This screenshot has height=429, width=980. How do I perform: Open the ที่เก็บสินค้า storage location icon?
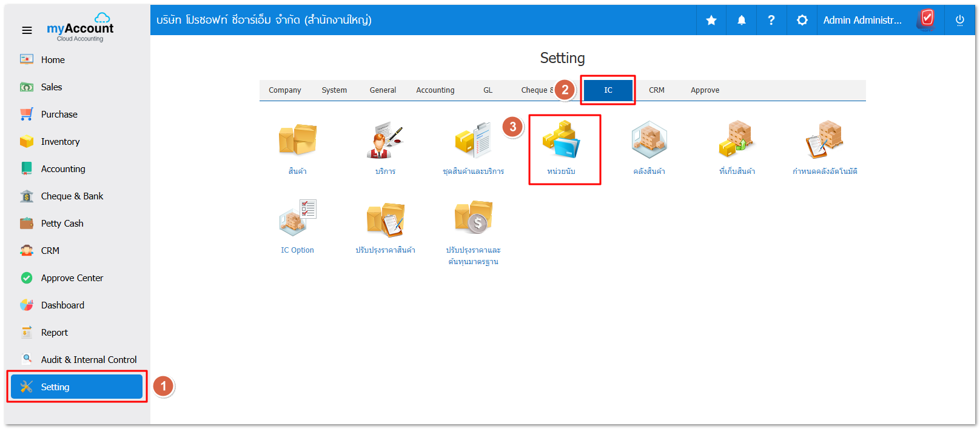click(x=737, y=141)
